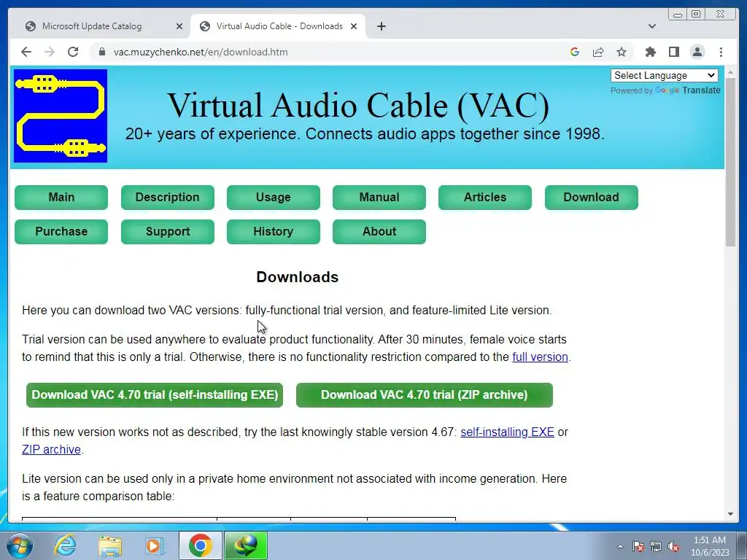Show hidden tray icons arrow
This screenshot has height=560, width=747.
pyautogui.click(x=620, y=546)
